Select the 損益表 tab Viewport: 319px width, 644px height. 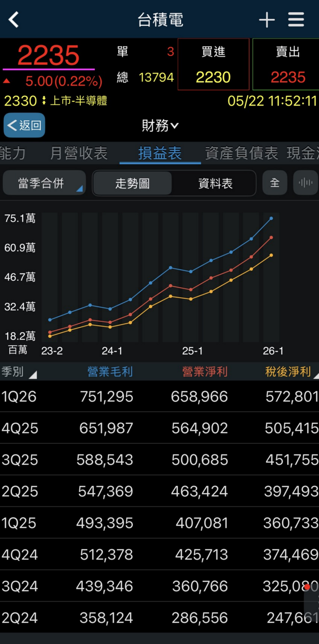click(x=160, y=153)
